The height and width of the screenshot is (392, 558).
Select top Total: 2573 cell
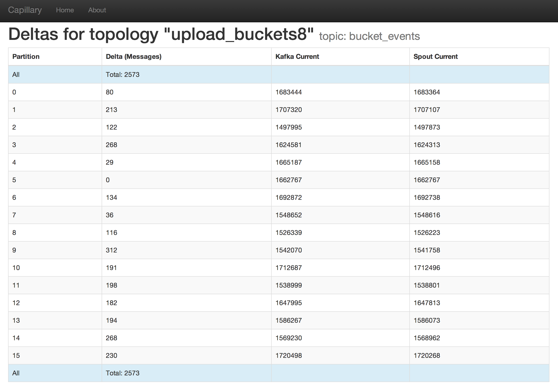point(123,75)
